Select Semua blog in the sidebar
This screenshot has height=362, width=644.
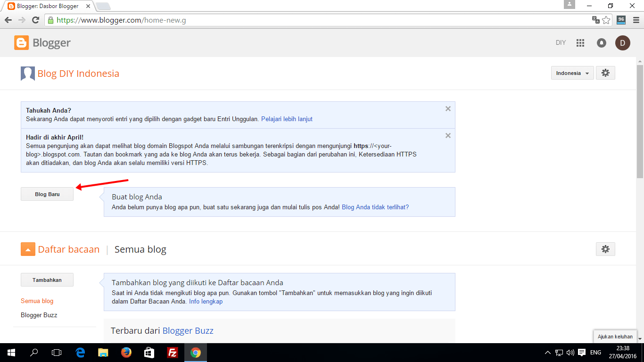click(x=37, y=301)
